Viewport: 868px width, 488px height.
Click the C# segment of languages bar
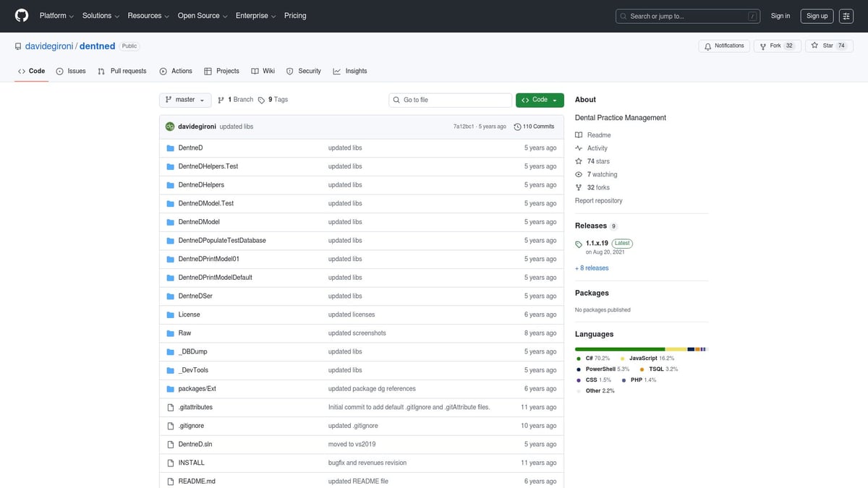pyautogui.click(x=619, y=349)
